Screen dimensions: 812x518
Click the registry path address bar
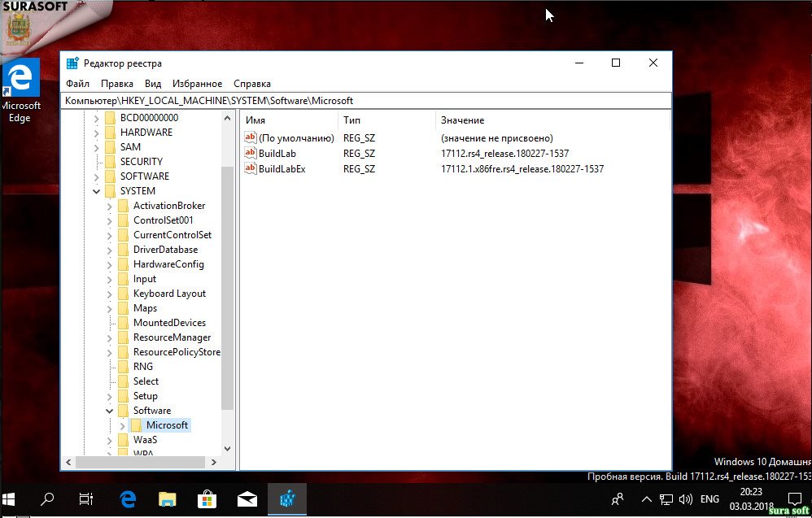click(366, 101)
